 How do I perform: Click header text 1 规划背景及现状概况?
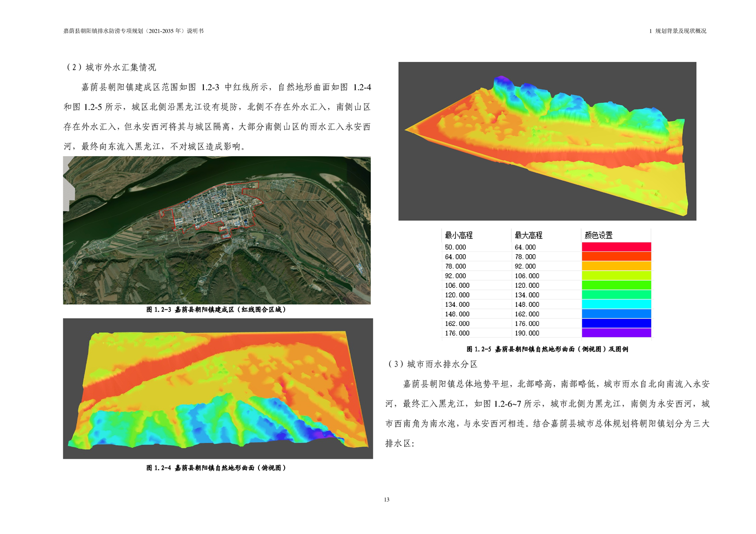677,31
